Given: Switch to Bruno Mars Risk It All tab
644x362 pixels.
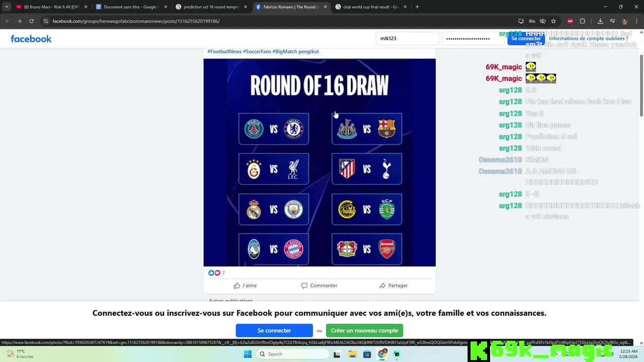Looking at the screenshot, I should point(50,7).
